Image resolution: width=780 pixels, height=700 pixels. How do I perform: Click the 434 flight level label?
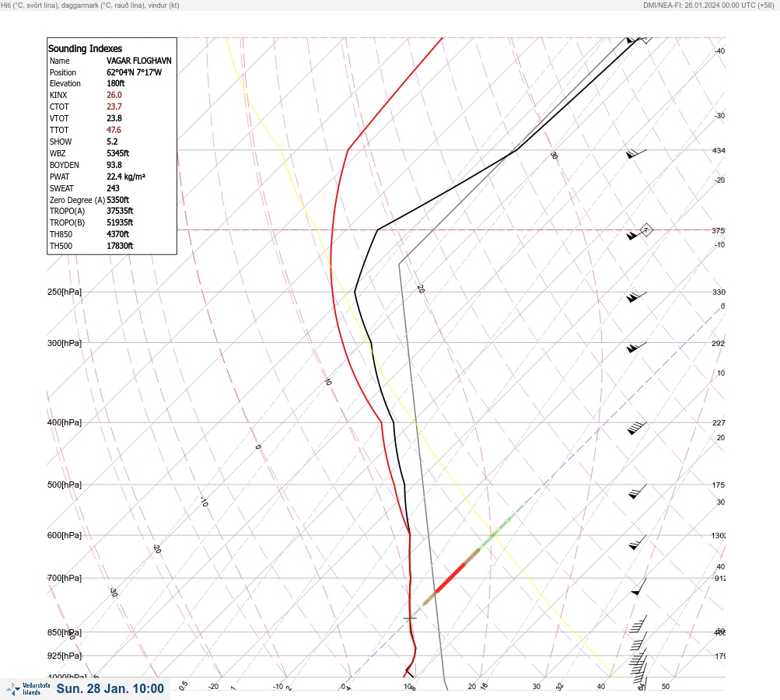[719, 150]
